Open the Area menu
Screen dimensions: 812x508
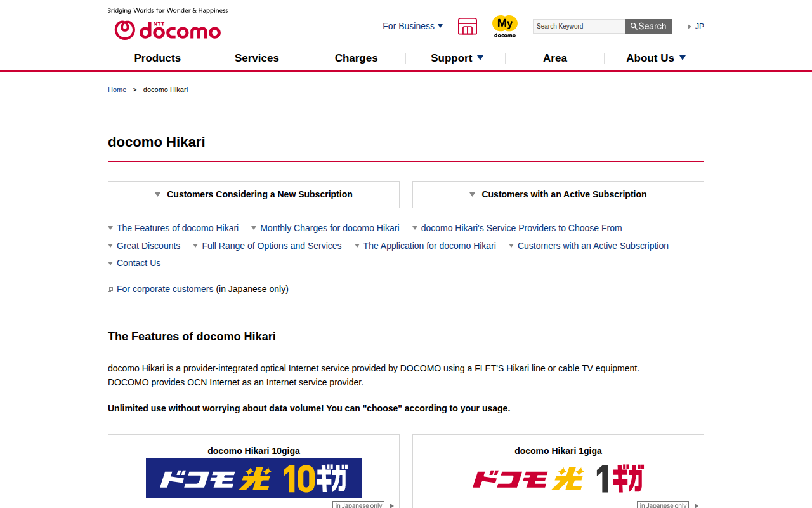coord(555,58)
